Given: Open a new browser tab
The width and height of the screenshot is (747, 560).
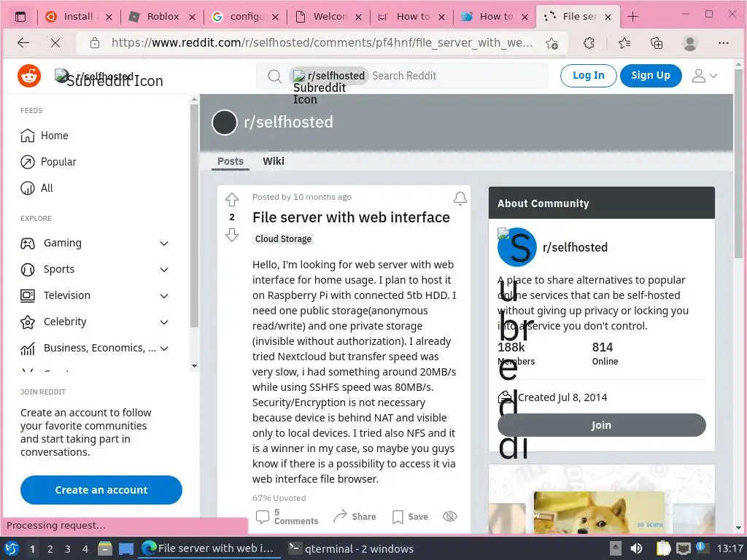Looking at the screenshot, I should pyautogui.click(x=632, y=17).
